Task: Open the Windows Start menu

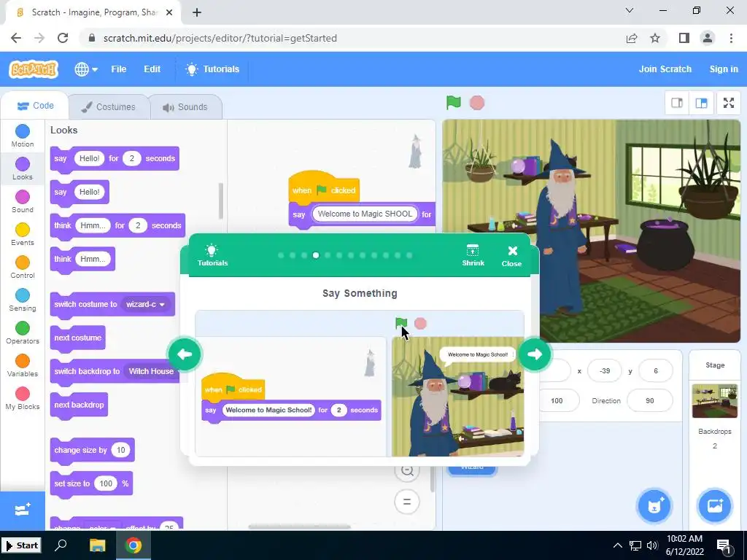Action: [21, 545]
